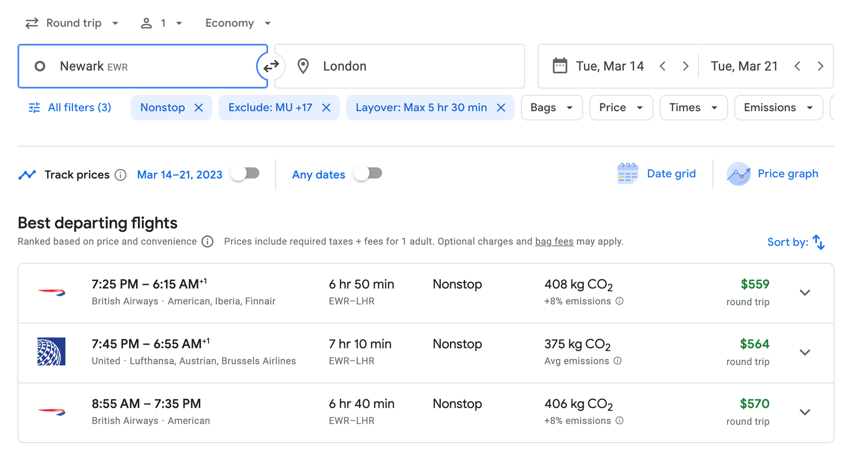Image resolution: width=868 pixels, height=463 pixels.
Task: Enable the Any dates toggle
Action: coord(368,173)
